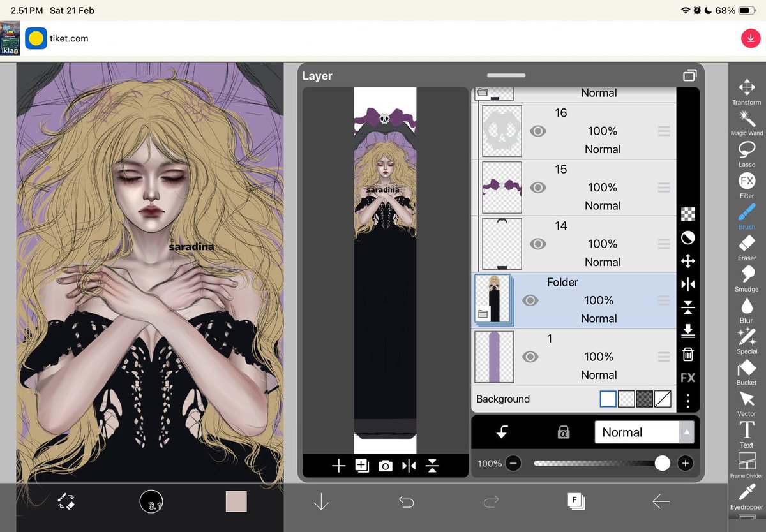Viewport: 766px width, 532px height.
Task: Open layer effects with the FX button
Action: pos(687,378)
